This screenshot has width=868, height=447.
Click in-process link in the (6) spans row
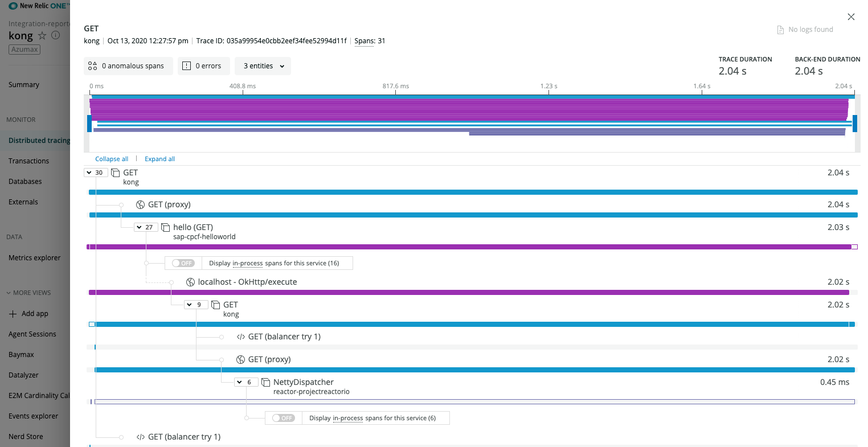click(348, 418)
